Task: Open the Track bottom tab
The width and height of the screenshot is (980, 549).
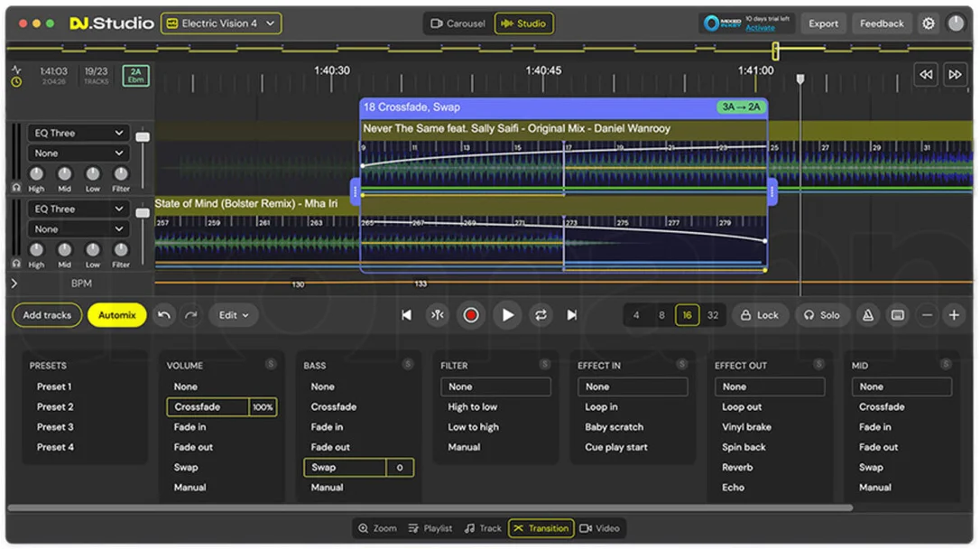Action: click(x=483, y=528)
